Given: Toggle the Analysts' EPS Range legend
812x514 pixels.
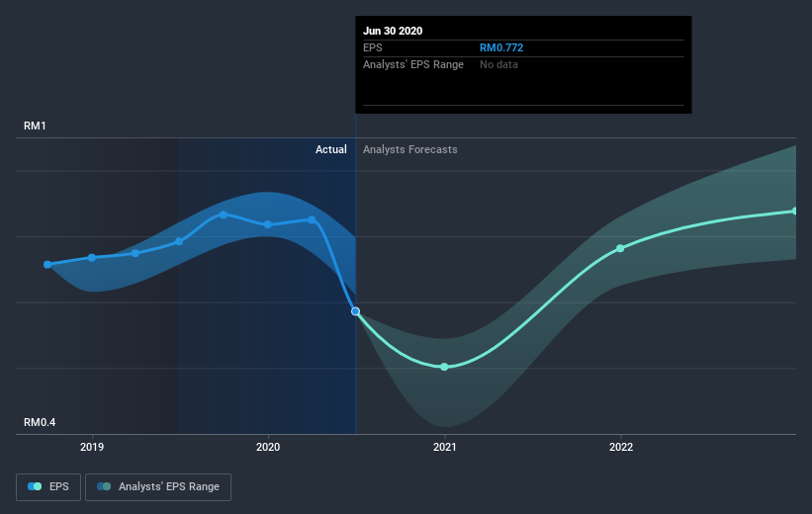Looking at the screenshot, I should pyautogui.click(x=158, y=486).
